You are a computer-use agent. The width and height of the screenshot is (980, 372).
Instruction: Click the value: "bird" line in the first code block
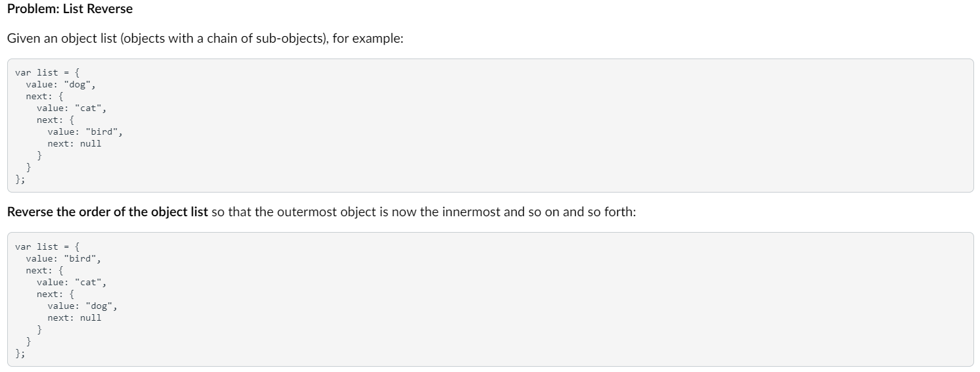[x=85, y=131]
